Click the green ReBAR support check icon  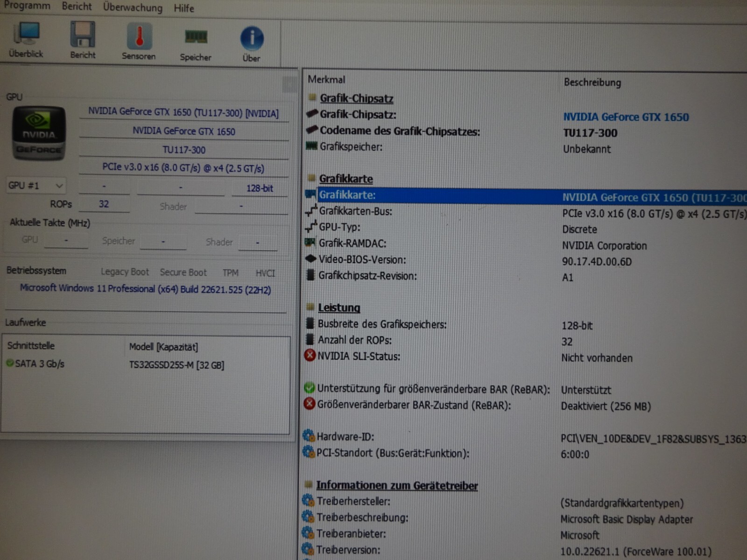click(309, 388)
